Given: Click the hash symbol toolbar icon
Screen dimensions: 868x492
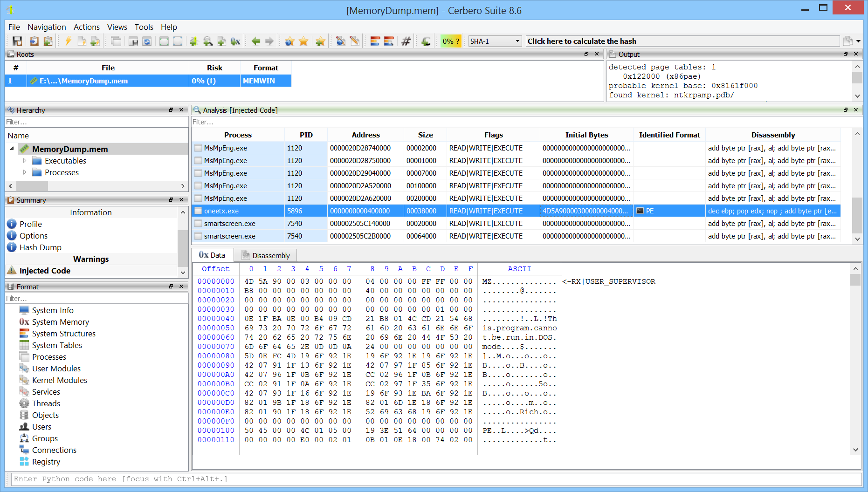Looking at the screenshot, I should (406, 41).
